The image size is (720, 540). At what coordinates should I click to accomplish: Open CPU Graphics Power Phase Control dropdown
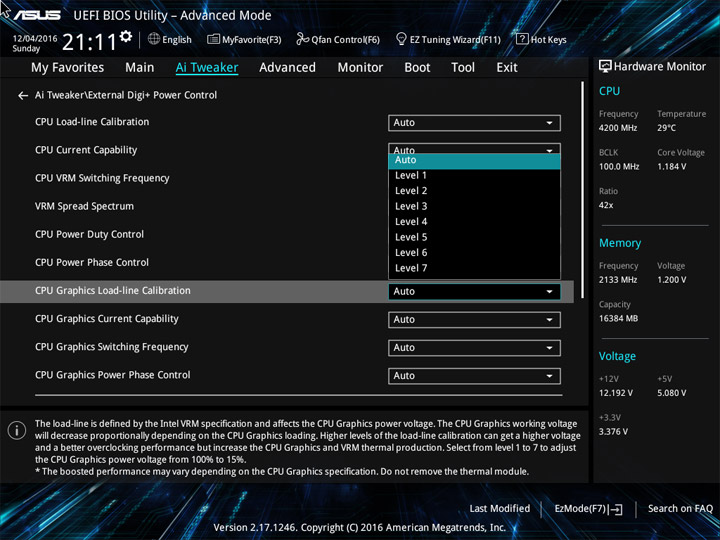pyautogui.click(x=474, y=376)
